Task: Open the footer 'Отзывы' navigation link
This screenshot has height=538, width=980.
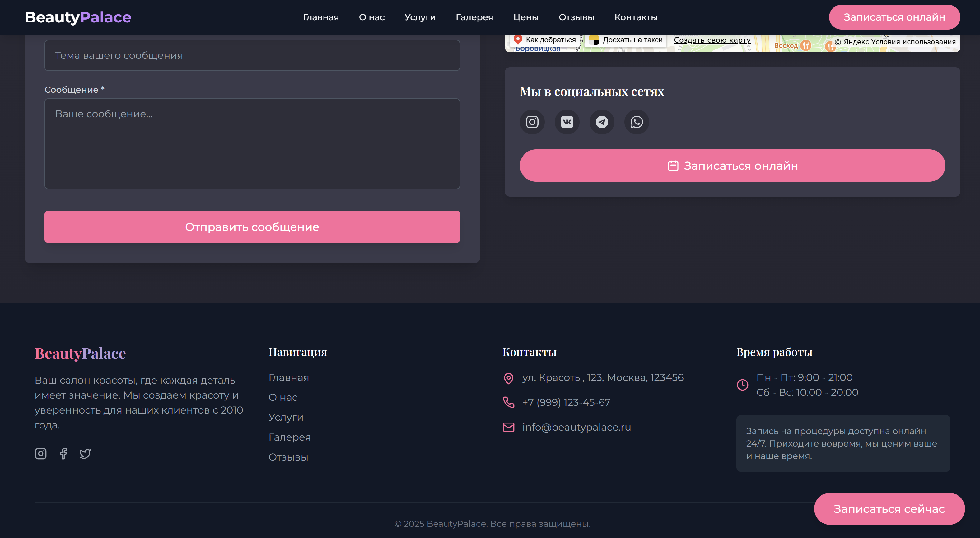Action: [x=288, y=457]
